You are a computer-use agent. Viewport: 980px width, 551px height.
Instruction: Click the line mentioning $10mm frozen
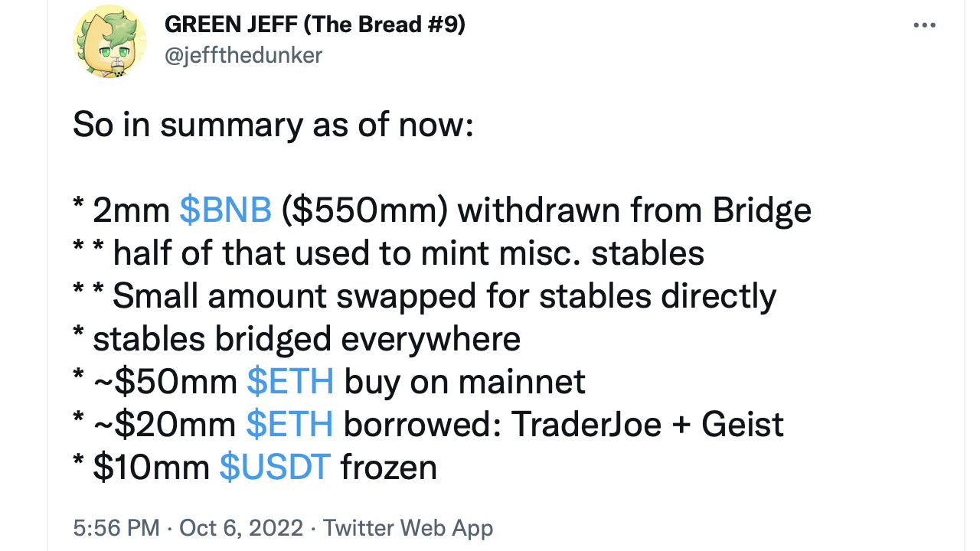255,467
